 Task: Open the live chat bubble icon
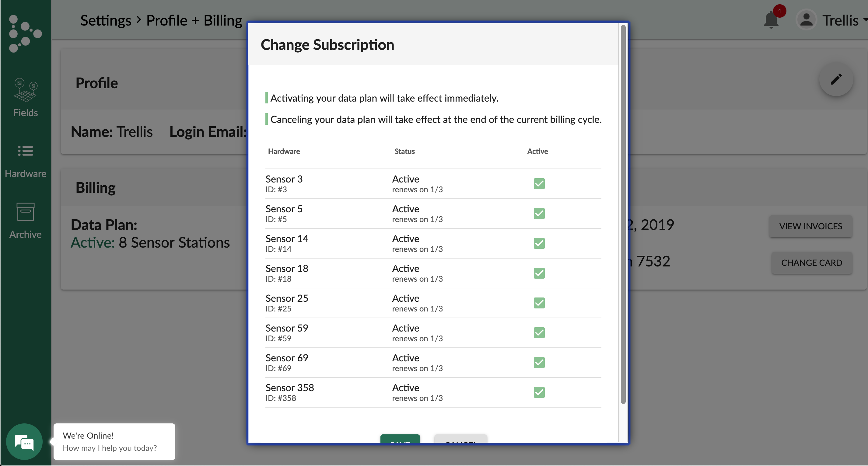pos(24,441)
